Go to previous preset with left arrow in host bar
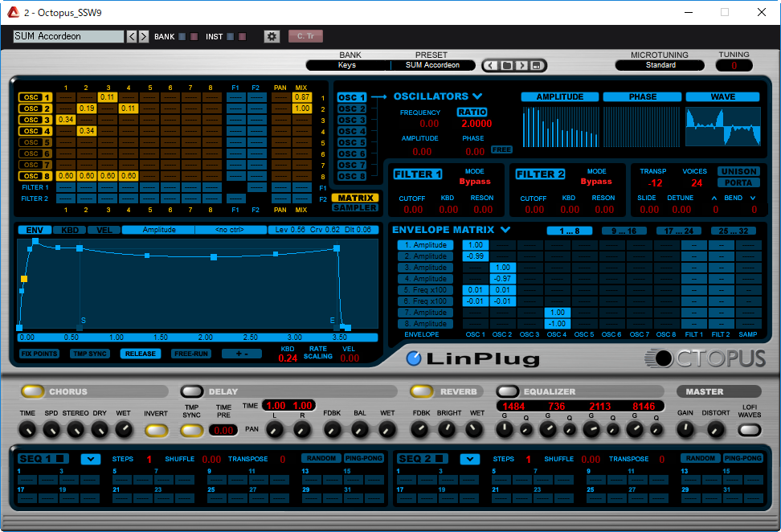The height and width of the screenshot is (532, 781). coord(132,36)
